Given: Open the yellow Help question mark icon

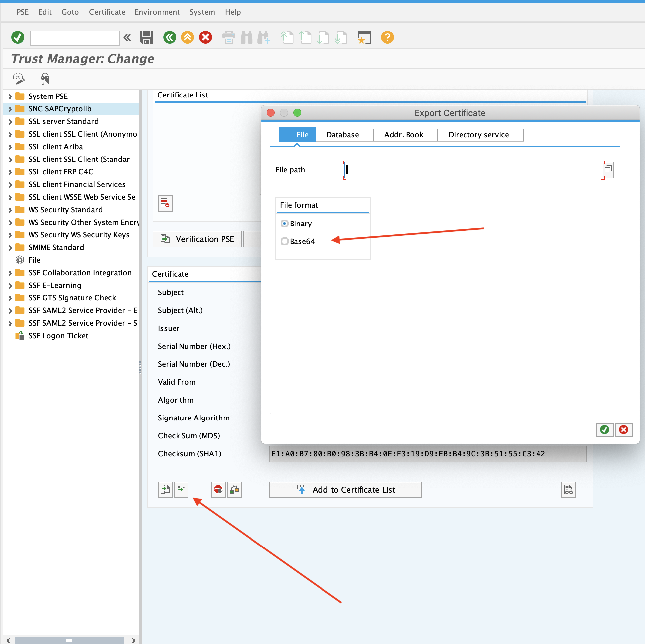Looking at the screenshot, I should (x=387, y=37).
